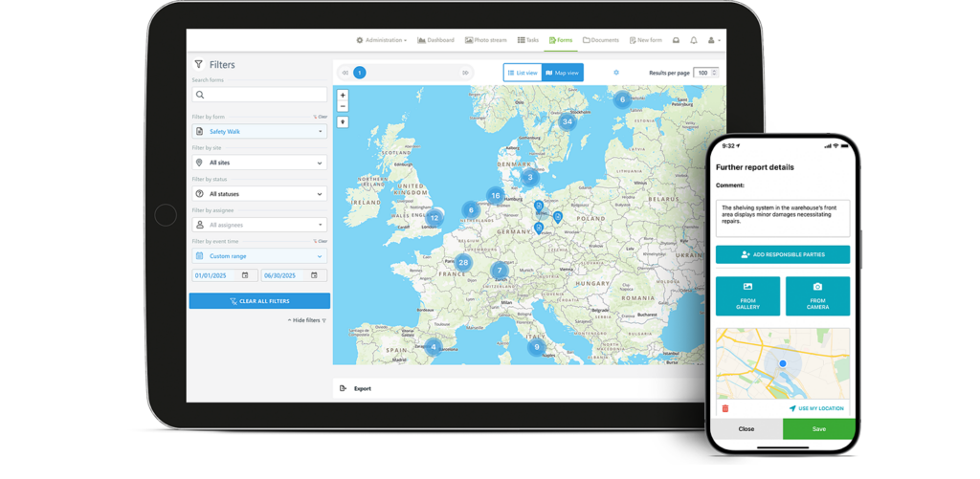Delete location with red trash icon
Screen dimensions: 980x479
click(725, 408)
